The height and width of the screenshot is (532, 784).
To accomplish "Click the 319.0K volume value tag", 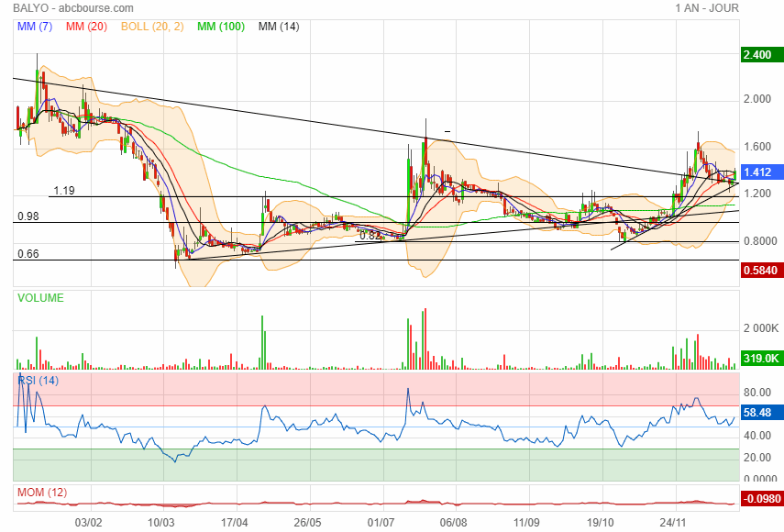I will pyautogui.click(x=760, y=359).
